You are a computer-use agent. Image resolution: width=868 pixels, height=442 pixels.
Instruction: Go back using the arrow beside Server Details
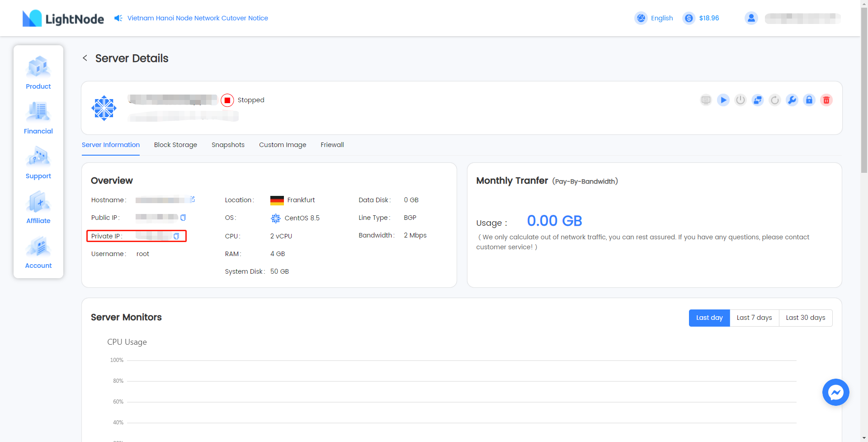click(85, 58)
